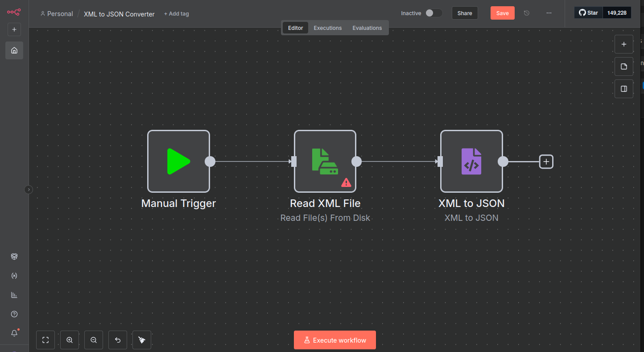The image size is (644, 352).
Task: Click the output connector of Manual Trigger
Action: pos(210,162)
